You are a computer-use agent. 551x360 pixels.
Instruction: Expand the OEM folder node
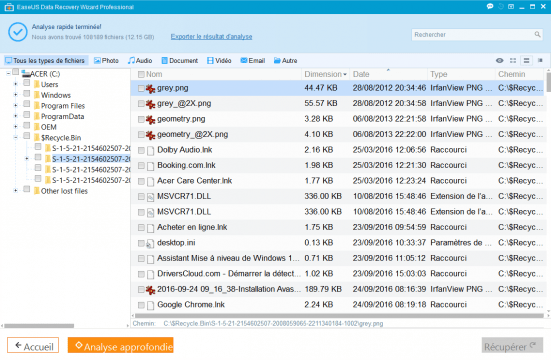pyautogui.click(x=15, y=127)
